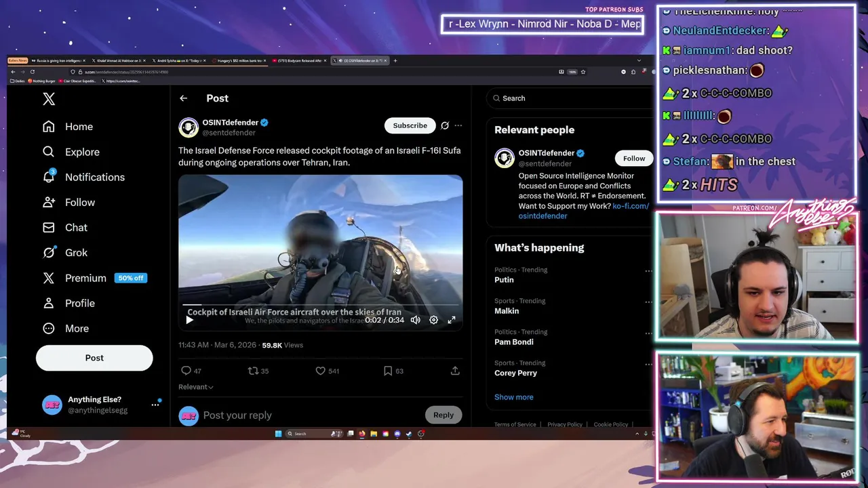
Task: Repost using the icon showing 35
Action: coord(253,371)
